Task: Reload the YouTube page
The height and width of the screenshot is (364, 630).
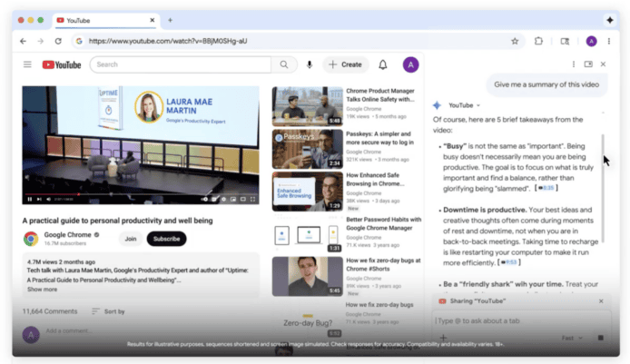Action: pos(58,41)
